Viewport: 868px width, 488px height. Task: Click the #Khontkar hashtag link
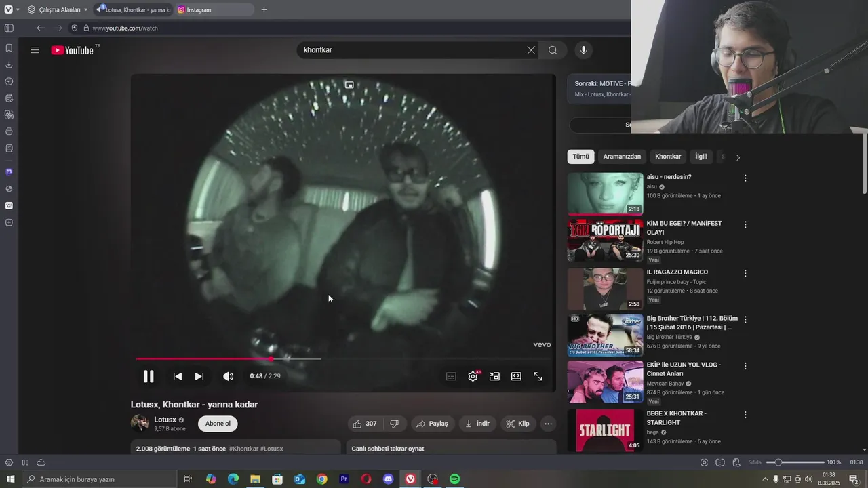(x=244, y=449)
